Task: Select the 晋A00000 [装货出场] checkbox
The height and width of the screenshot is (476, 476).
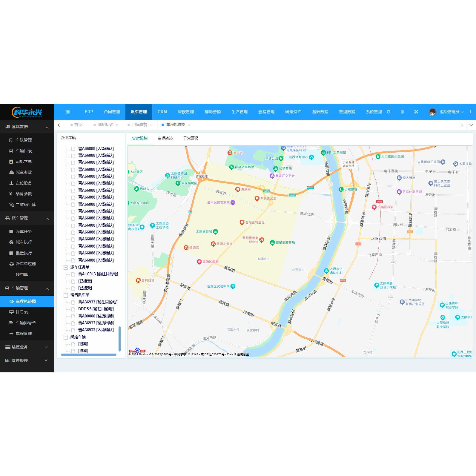Action: coord(73,316)
